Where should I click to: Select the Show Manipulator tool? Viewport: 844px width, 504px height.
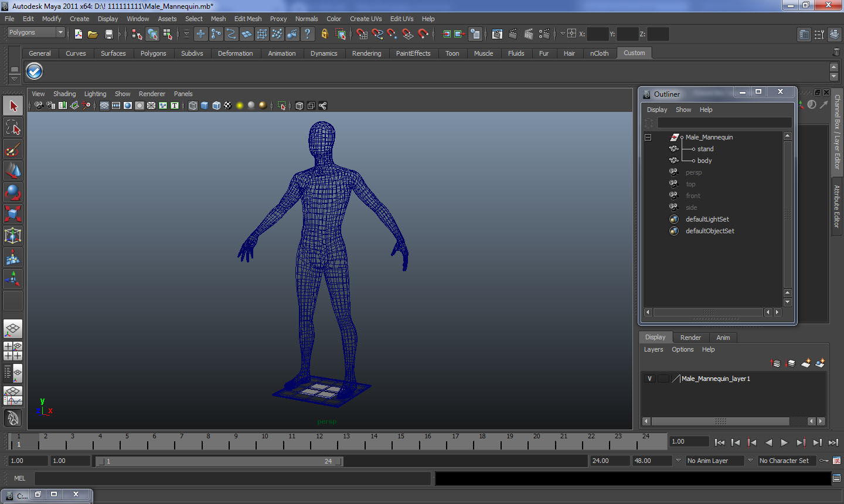(x=13, y=279)
